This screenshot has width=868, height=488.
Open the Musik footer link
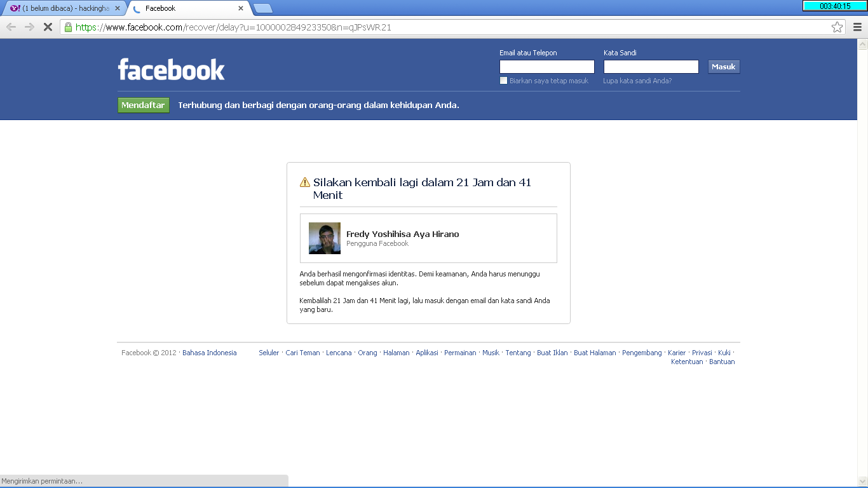[491, 353]
